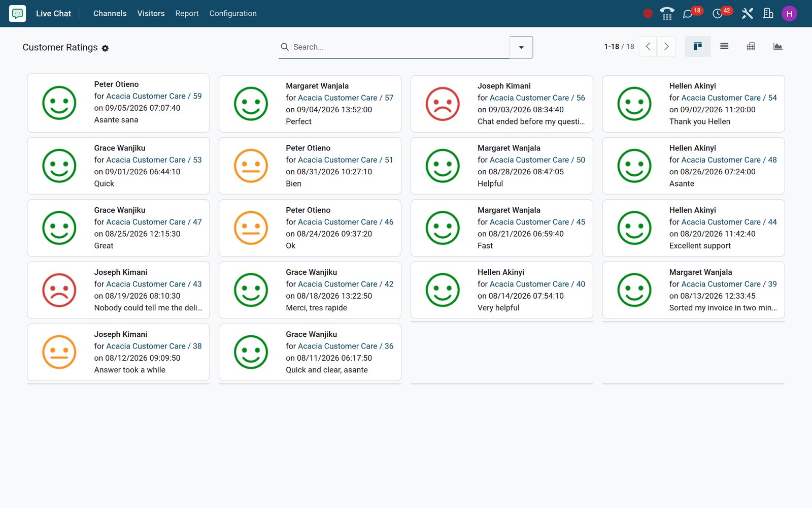Image resolution: width=812 pixels, height=508 pixels.
Task: Open the user avatar H menu
Action: tap(789, 14)
